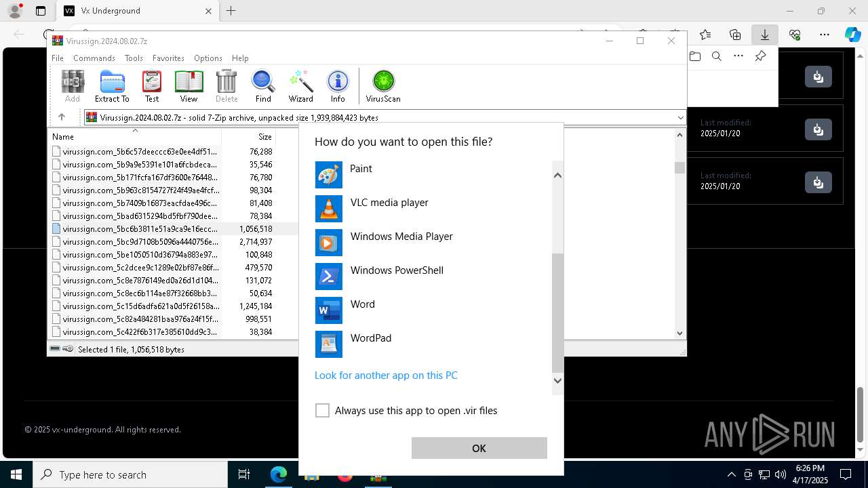868x488 pixels.
Task: Choose Windows PowerShell app option
Action: tap(434, 277)
